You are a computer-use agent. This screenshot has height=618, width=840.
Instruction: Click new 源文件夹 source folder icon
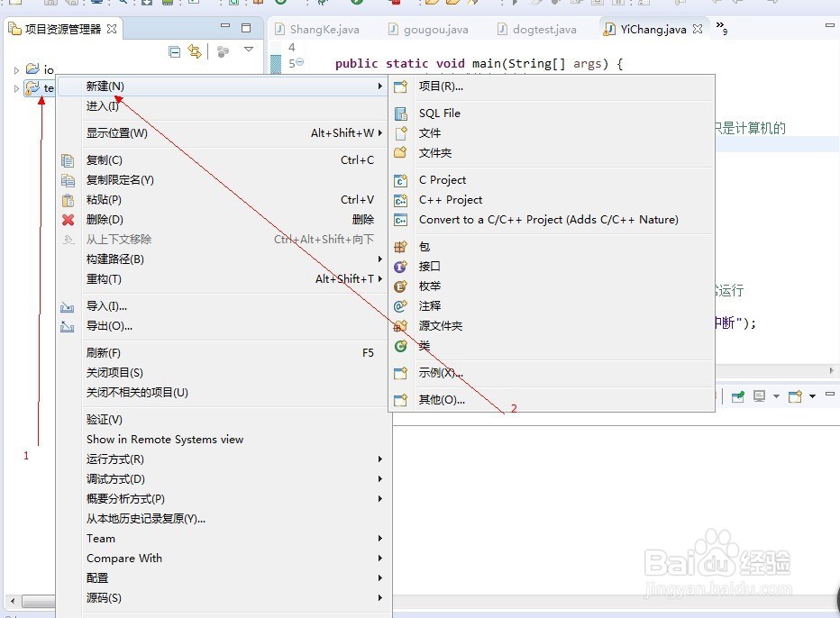coord(401,325)
